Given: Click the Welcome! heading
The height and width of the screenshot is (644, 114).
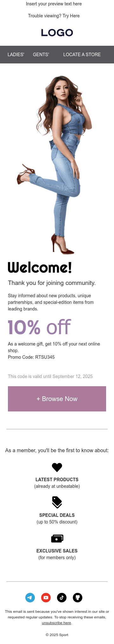Looking at the screenshot, I should click(x=40, y=267).
